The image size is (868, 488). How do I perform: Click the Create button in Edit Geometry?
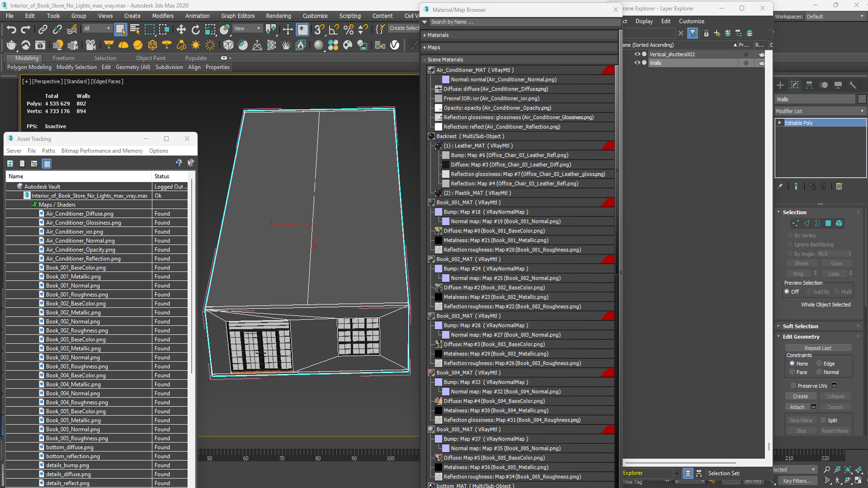(x=800, y=396)
